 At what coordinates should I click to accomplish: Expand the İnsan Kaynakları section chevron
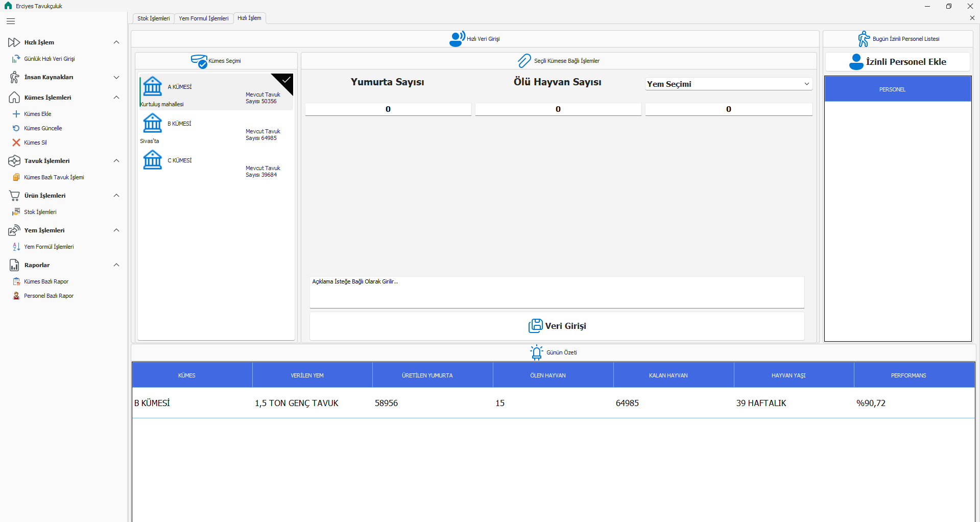[116, 77]
